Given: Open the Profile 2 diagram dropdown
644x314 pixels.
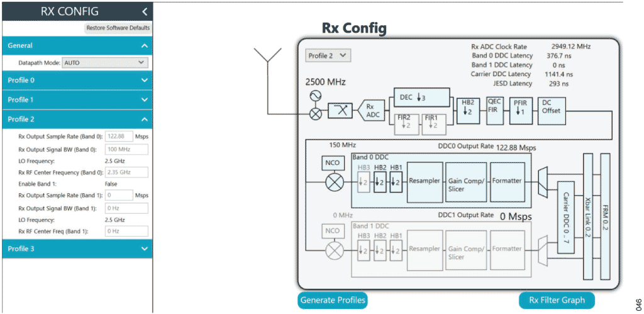Looking at the screenshot, I should pos(328,55).
